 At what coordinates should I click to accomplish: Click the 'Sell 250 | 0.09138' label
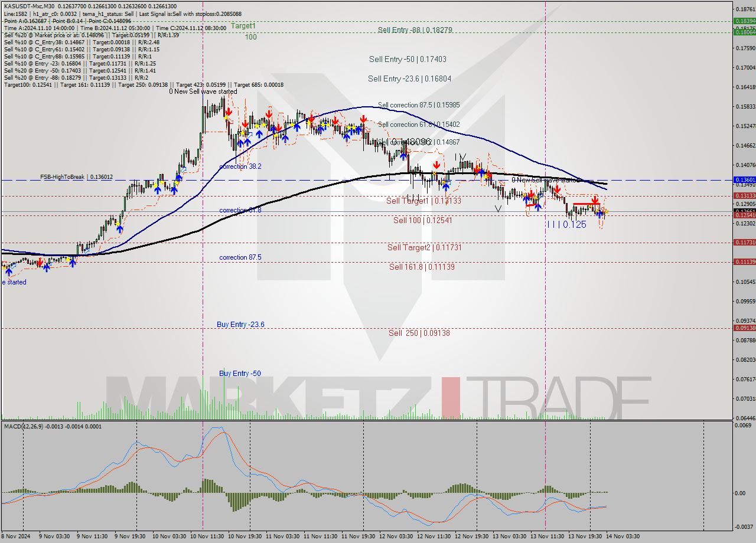point(419,333)
